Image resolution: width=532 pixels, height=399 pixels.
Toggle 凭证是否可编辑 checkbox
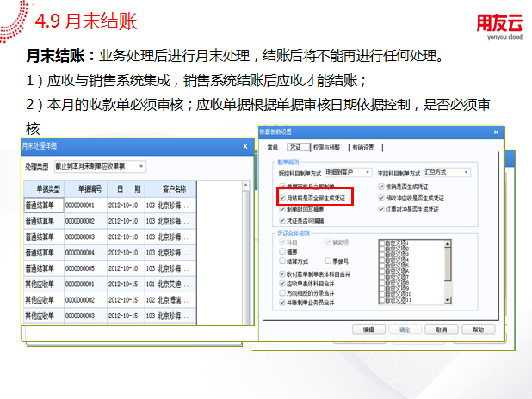tap(282, 221)
